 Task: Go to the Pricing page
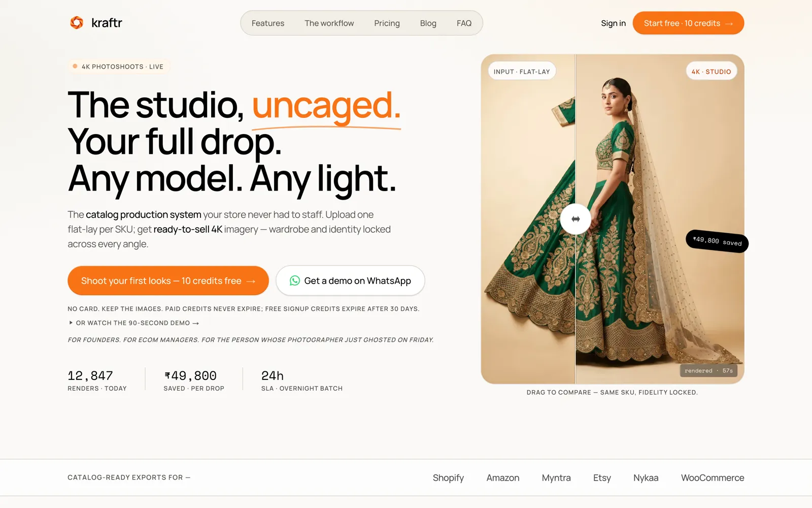click(x=387, y=23)
